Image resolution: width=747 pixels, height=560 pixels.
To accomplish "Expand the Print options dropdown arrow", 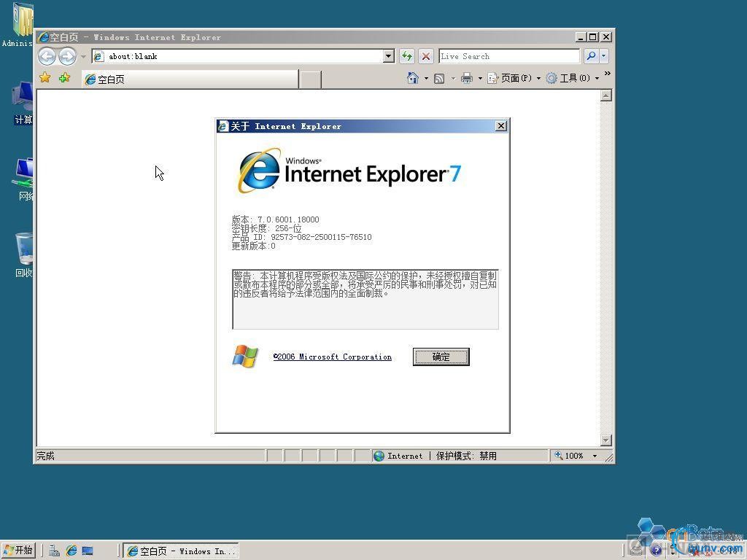I will [x=480, y=79].
